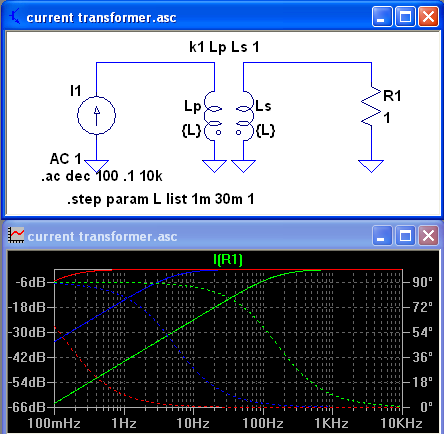The image size is (444, 434).
Task: Click the AC 1 source value text
Action: [66, 159]
